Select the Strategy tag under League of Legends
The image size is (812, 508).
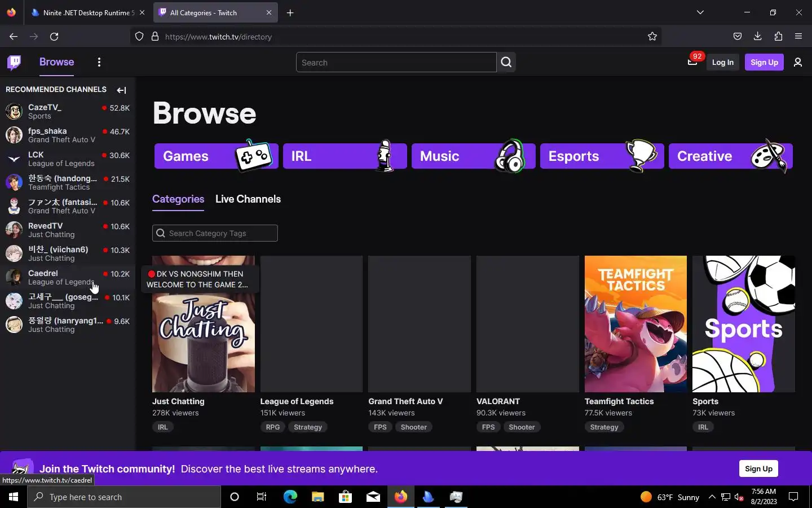308,427
